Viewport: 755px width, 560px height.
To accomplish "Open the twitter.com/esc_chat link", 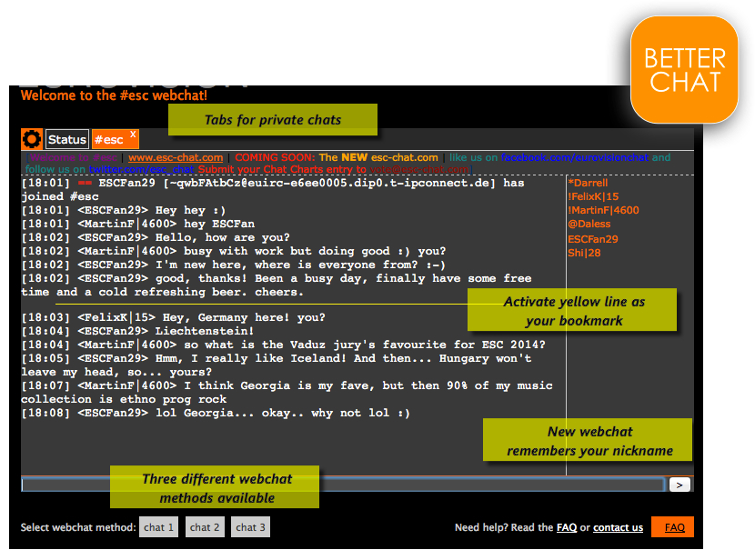I will coord(141,169).
